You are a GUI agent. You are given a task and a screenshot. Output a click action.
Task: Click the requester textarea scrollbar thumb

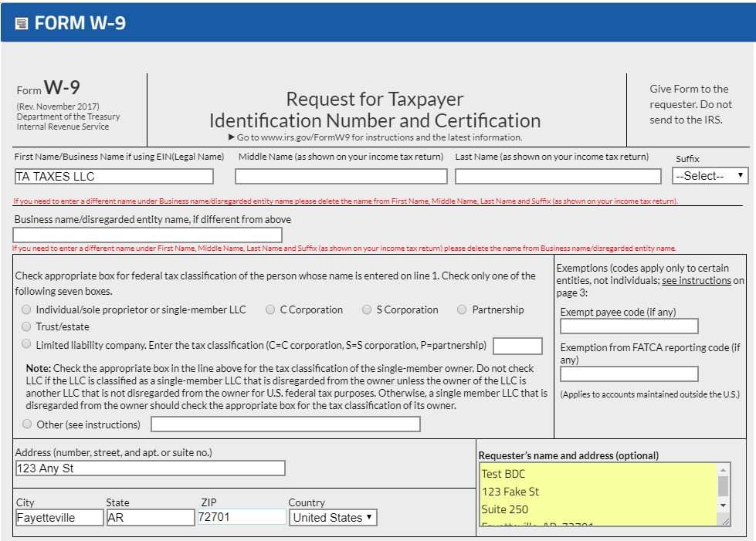pos(724,486)
